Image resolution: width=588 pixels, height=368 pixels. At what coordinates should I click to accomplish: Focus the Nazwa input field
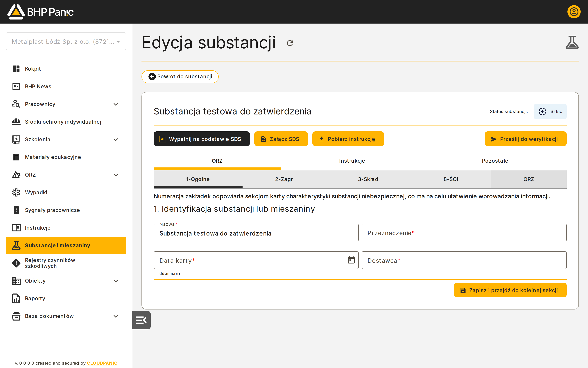tap(256, 233)
